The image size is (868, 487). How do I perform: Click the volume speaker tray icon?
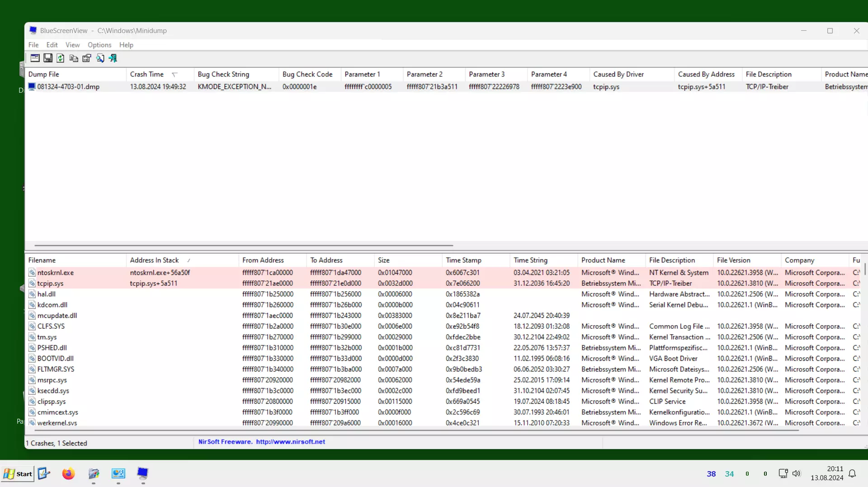tap(797, 473)
